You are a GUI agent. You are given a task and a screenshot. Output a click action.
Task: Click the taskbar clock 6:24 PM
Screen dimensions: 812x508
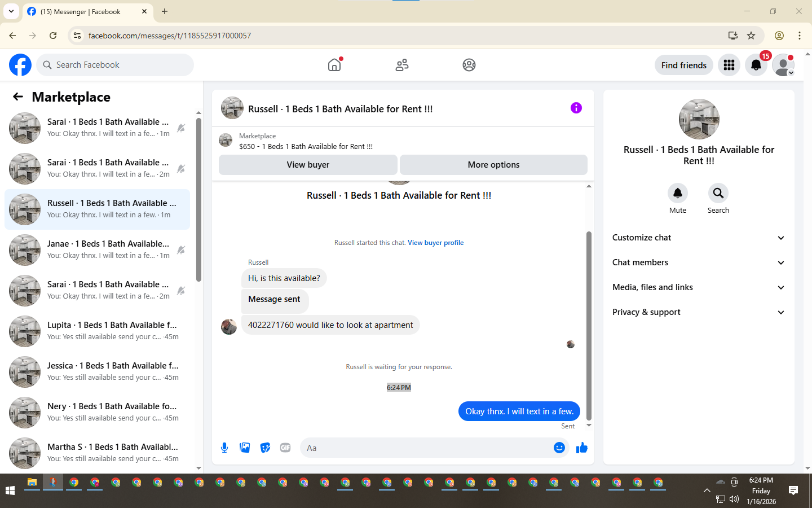point(761,480)
